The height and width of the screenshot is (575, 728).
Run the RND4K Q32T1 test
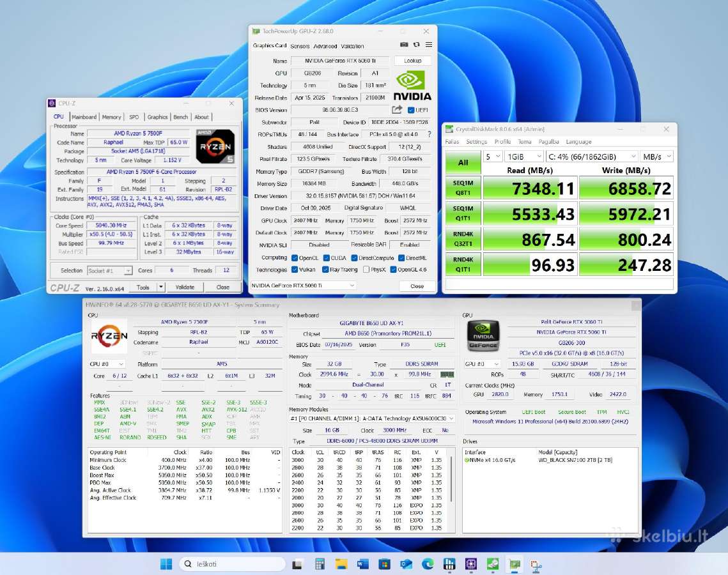click(x=463, y=238)
